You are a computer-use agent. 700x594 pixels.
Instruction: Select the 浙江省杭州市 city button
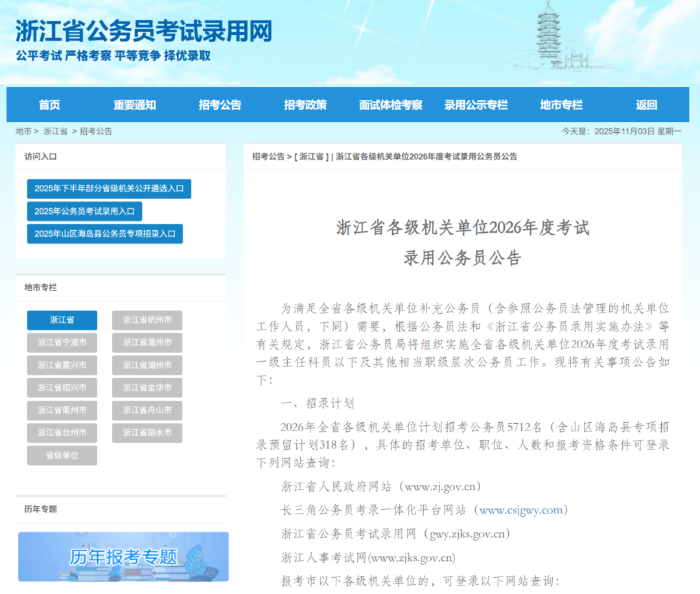click(x=147, y=320)
